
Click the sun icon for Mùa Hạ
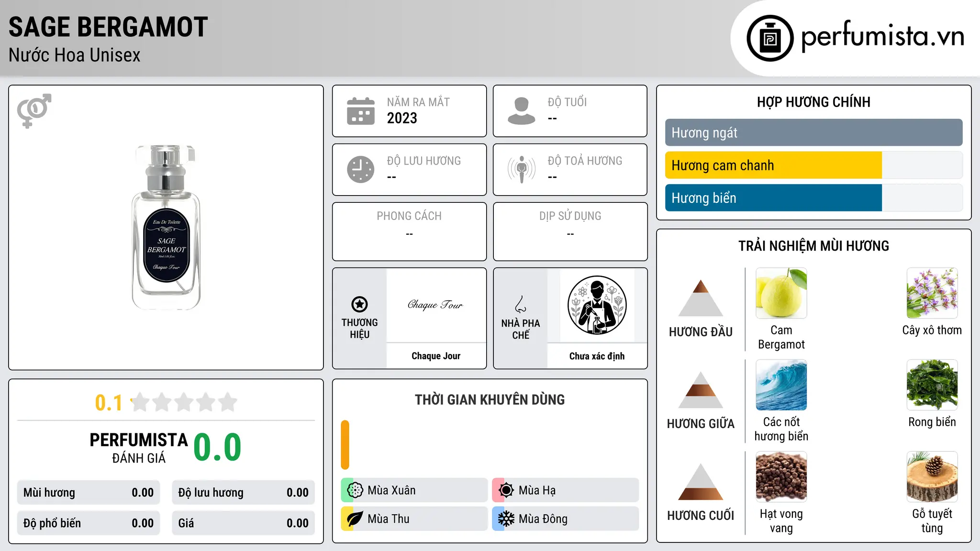tap(506, 490)
